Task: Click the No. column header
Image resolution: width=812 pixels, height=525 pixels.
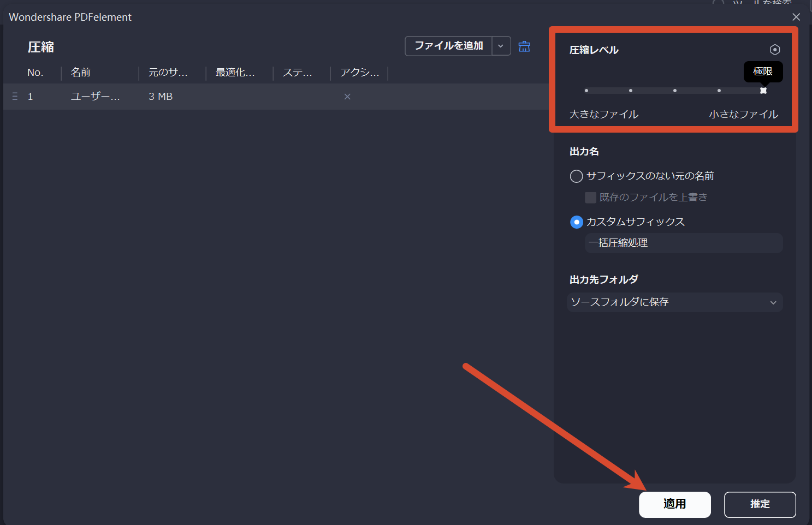Action: [x=35, y=73]
